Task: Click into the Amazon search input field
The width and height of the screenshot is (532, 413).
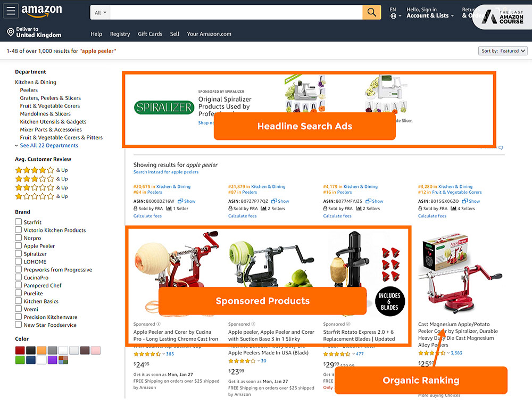Action: [x=236, y=13]
